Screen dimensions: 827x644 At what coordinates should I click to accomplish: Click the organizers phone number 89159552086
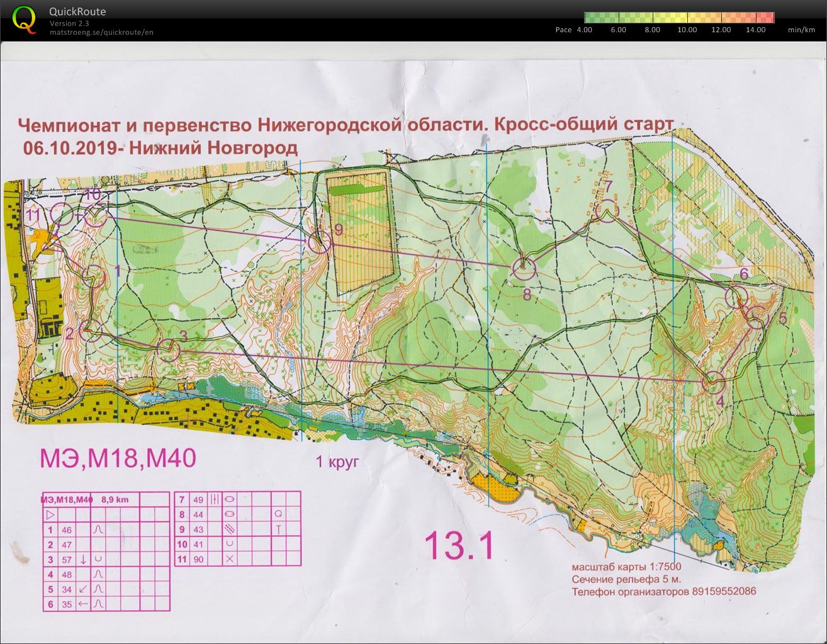coord(724,592)
